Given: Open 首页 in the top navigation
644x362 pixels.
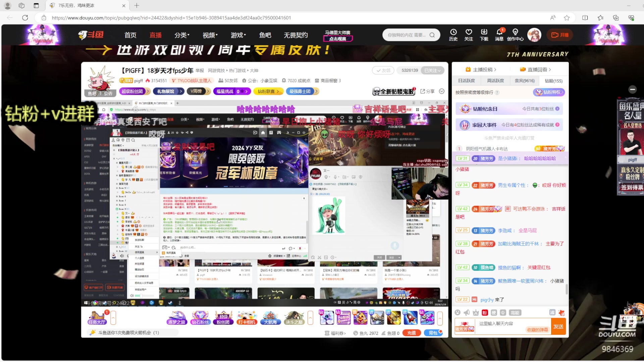Looking at the screenshot, I should [x=130, y=35].
